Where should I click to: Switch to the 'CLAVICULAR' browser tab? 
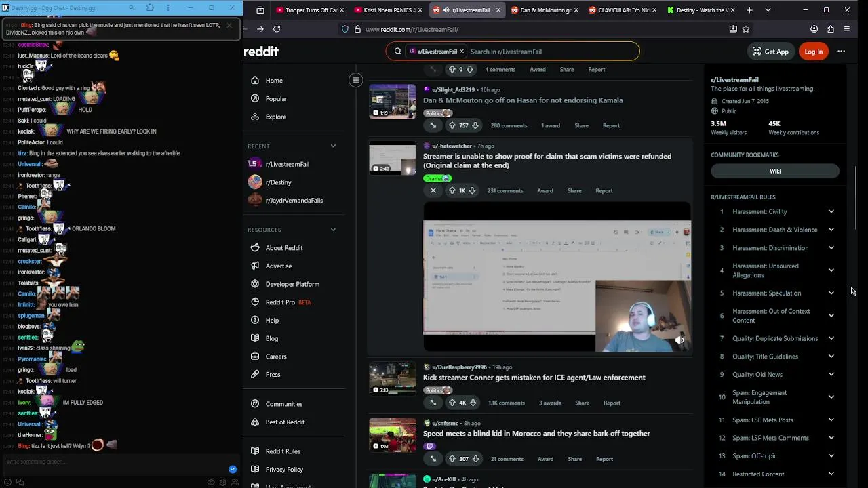tap(622, 10)
